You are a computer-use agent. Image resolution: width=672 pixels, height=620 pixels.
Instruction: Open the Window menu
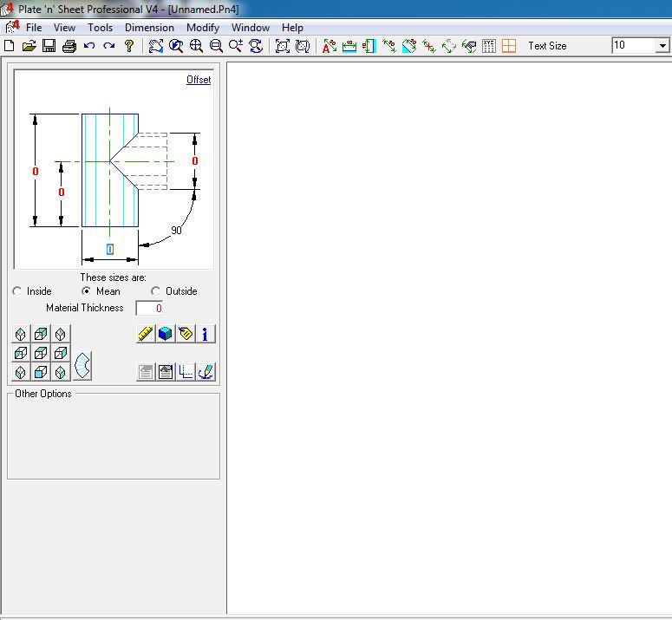[x=251, y=28]
